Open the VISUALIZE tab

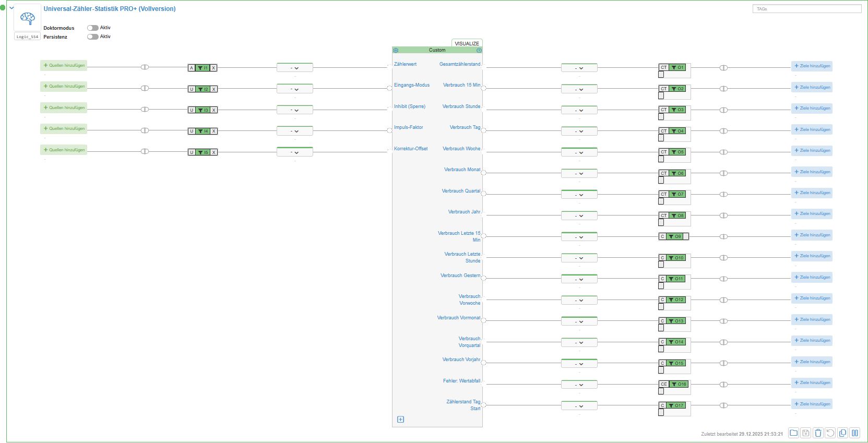coord(467,43)
